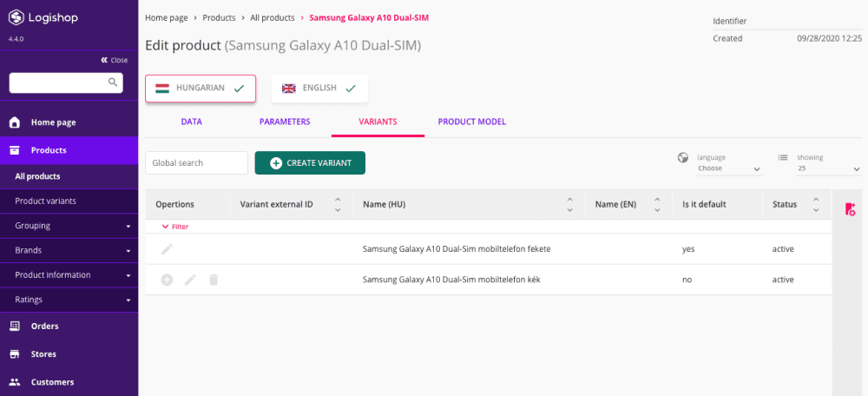The image size is (868, 396).
Task: Open Customers in sidebar
Action: pyautogui.click(x=69, y=382)
